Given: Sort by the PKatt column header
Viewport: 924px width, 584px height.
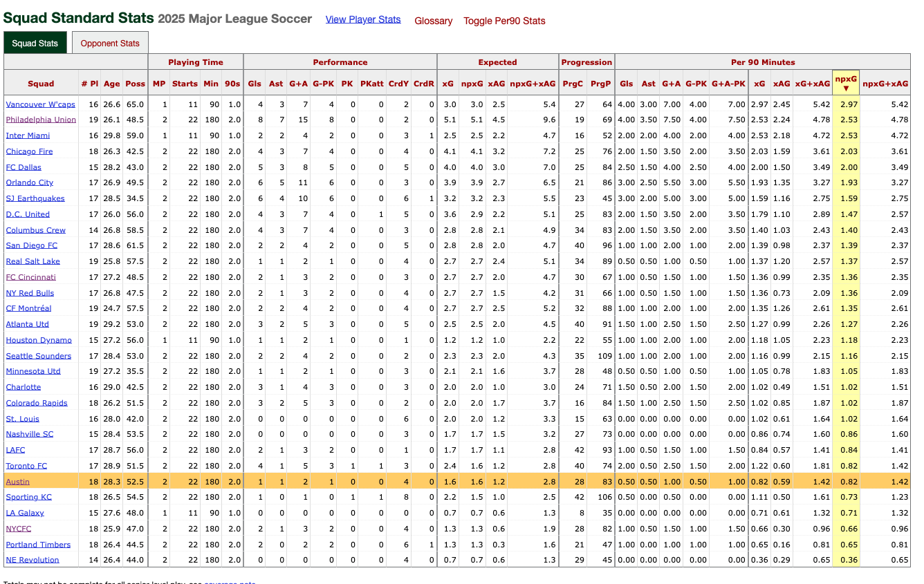Looking at the screenshot, I should click(x=371, y=84).
